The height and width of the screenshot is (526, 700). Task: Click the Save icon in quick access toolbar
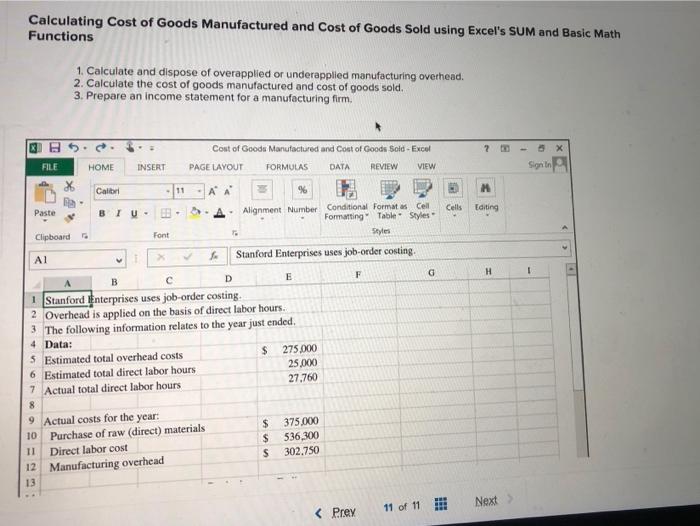tap(54, 147)
